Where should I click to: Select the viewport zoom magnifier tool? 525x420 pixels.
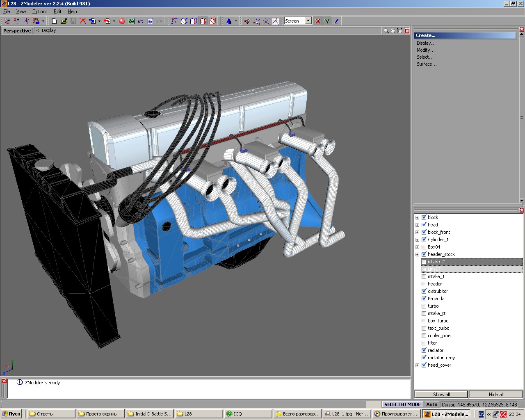coord(386,31)
